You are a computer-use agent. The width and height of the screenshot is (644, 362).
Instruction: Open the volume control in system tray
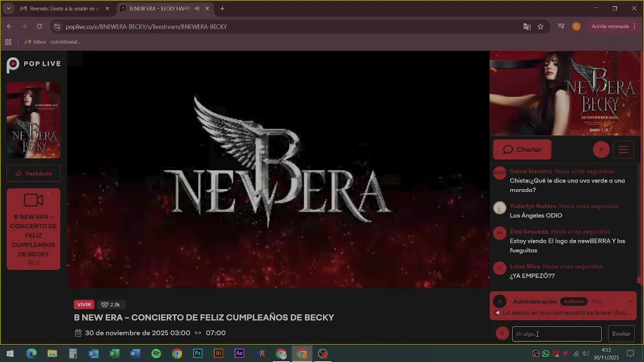coord(586,354)
